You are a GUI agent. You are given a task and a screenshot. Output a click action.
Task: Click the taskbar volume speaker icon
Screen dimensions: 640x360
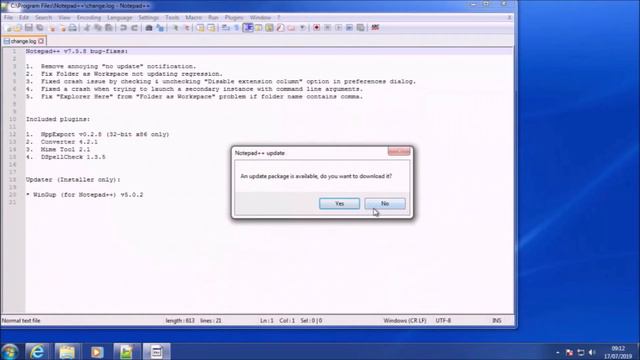point(592,352)
